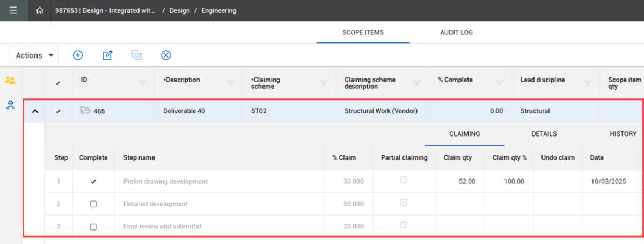The height and width of the screenshot is (244, 644).
Task: Click the add scope item plus icon
Action: pyautogui.click(x=78, y=55)
